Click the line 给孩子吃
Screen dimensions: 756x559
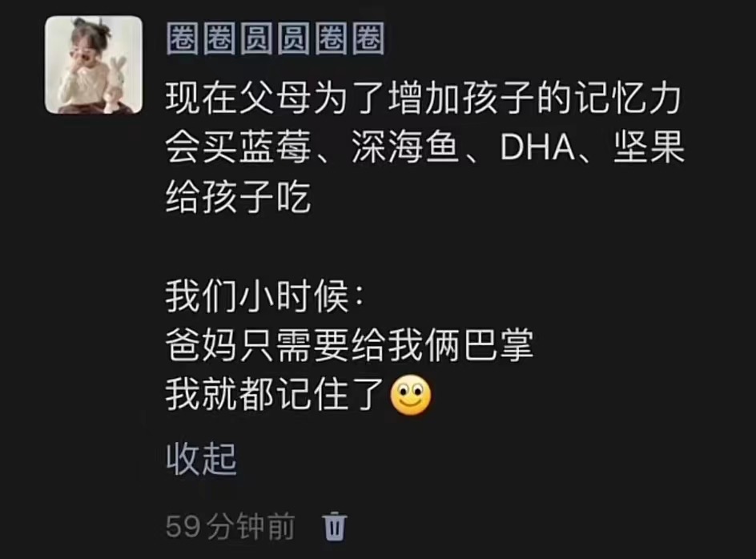pos(238,197)
